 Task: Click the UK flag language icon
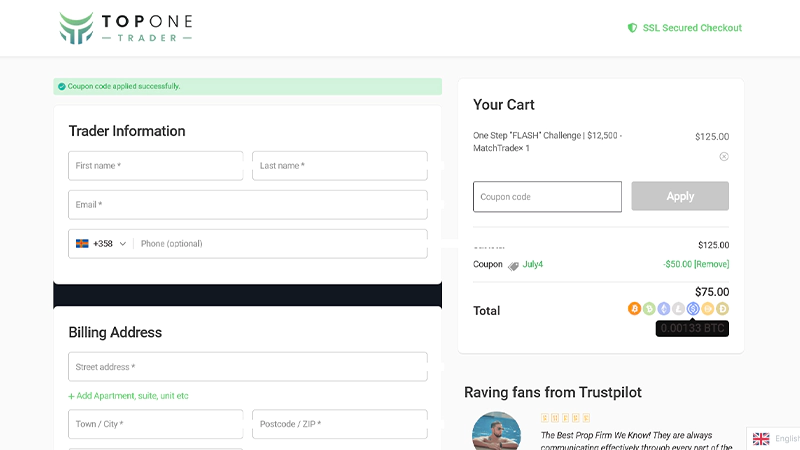click(761, 439)
